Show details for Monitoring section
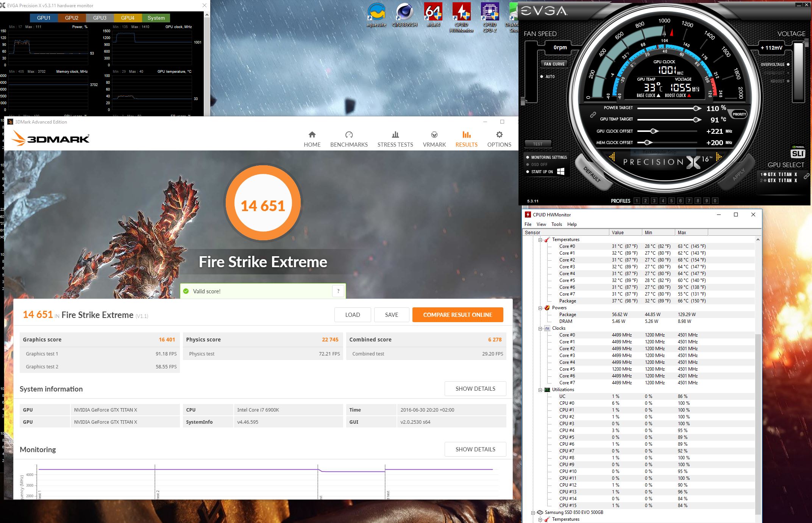Viewport: 812px width, 523px height. click(x=475, y=449)
